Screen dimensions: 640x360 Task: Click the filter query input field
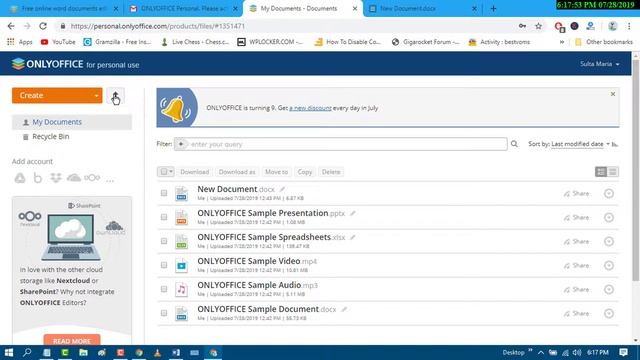tap(340, 144)
